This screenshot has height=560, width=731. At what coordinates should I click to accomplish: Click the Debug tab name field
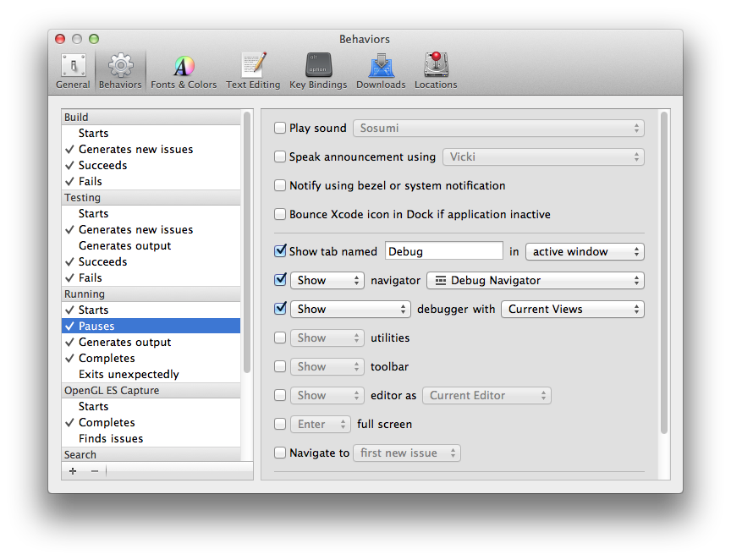(444, 251)
